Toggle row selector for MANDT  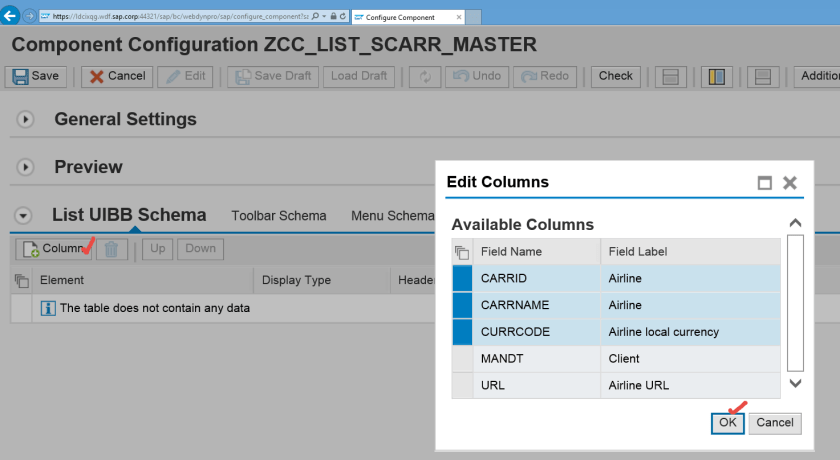(x=462, y=358)
